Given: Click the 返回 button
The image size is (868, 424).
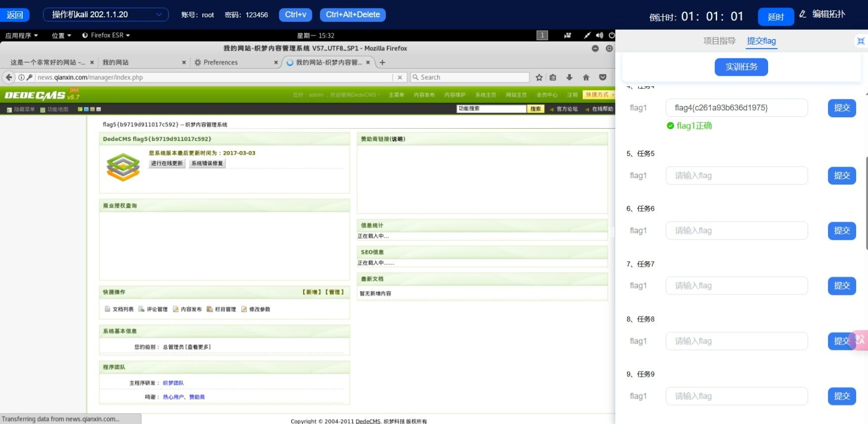Looking at the screenshot, I should (15, 15).
